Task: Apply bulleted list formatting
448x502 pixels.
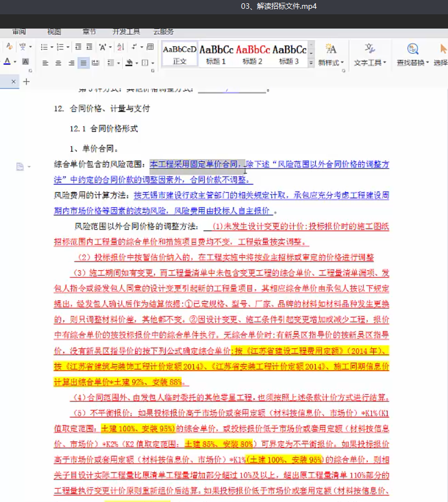Action: (44, 46)
